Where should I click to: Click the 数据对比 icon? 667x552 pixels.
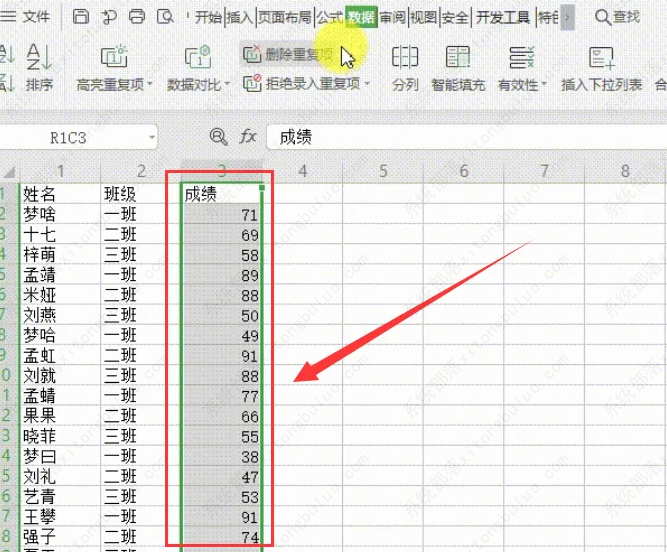tap(198, 57)
